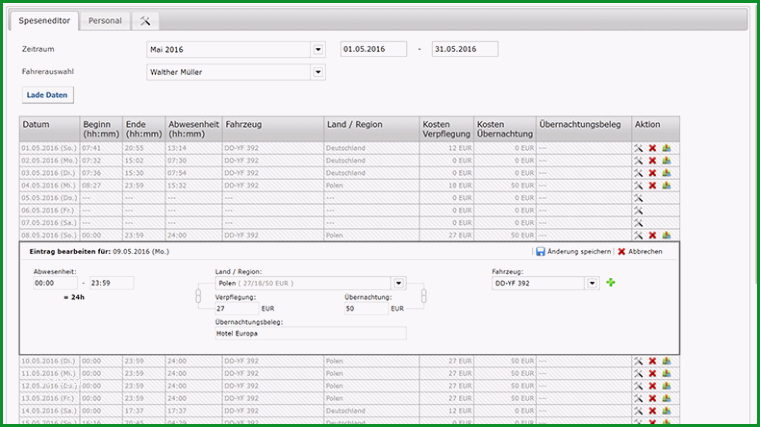Image resolution: width=760 pixels, height=427 pixels.
Task: Open the Fahrzeug dropdown showing DD-YF 392
Action: pos(592,283)
